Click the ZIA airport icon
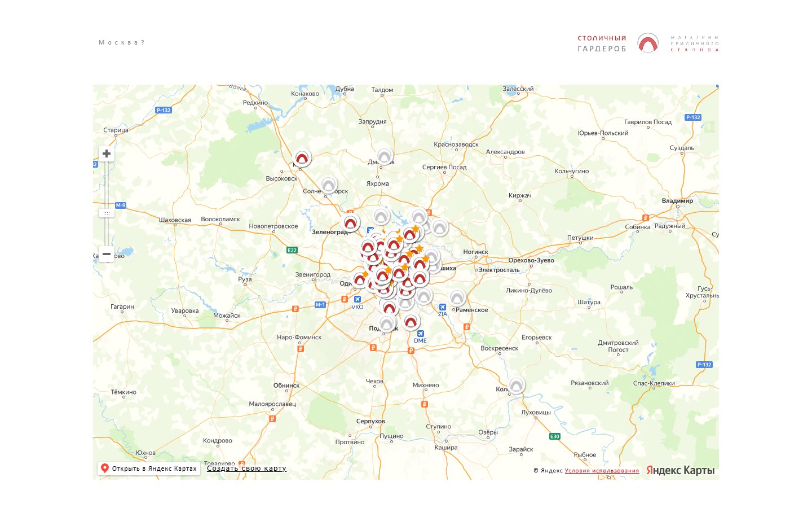The width and height of the screenshot is (812, 508). [443, 307]
